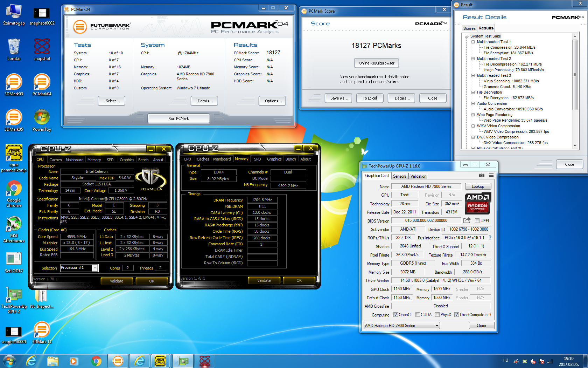Click the Save As... button
The width and height of the screenshot is (588, 368).
tap(339, 98)
